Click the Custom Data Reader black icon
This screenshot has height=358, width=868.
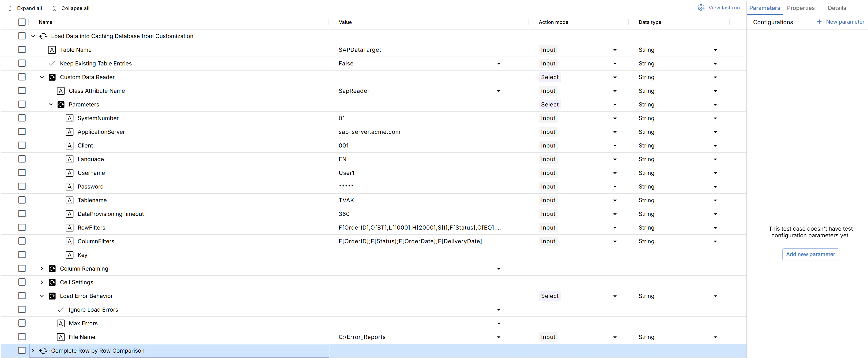click(x=52, y=77)
